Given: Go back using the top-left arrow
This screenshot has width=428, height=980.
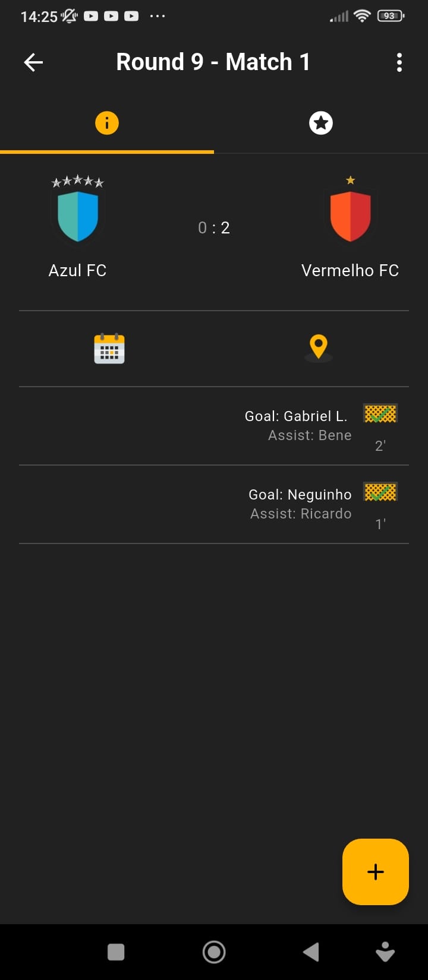Looking at the screenshot, I should (x=33, y=62).
